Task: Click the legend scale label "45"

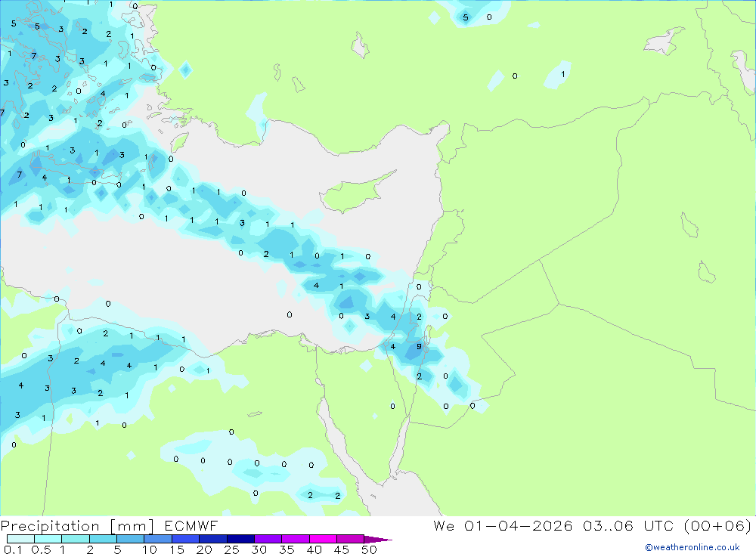Action: (342, 549)
